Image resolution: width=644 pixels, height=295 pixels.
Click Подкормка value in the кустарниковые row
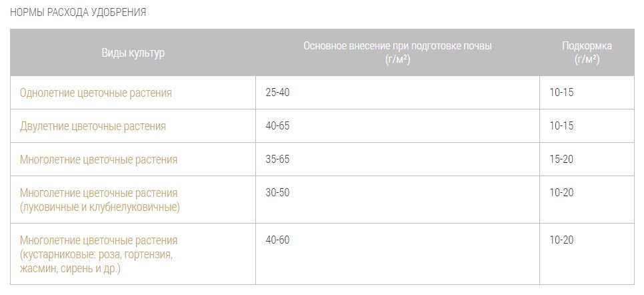coord(561,240)
